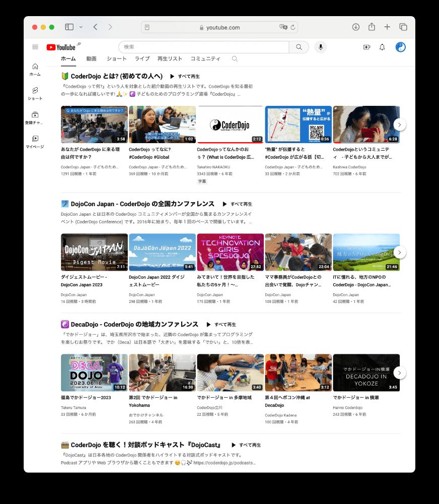Open the 熱量 0:36 thumbnail

[x=299, y=124]
